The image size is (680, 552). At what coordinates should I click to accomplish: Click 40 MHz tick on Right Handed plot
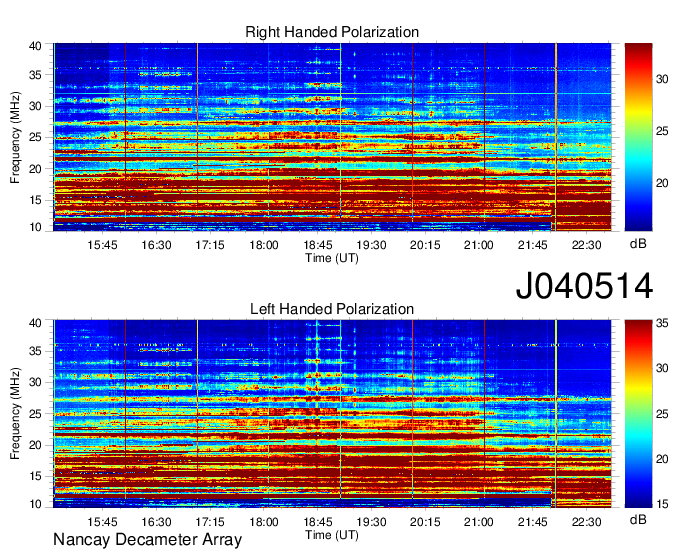pos(35,46)
